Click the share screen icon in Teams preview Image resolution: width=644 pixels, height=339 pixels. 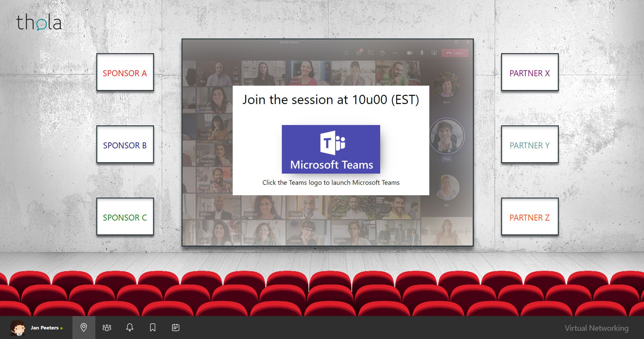pos(434,53)
